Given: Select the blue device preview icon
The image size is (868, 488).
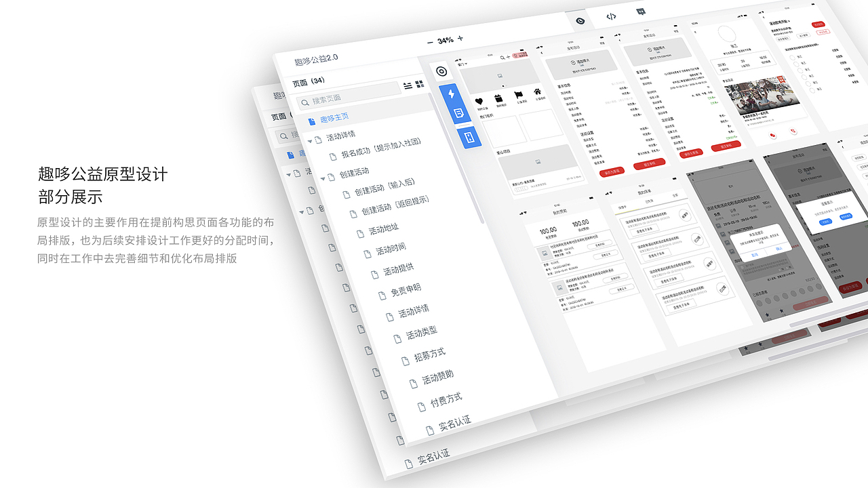Looking at the screenshot, I should pyautogui.click(x=470, y=137).
